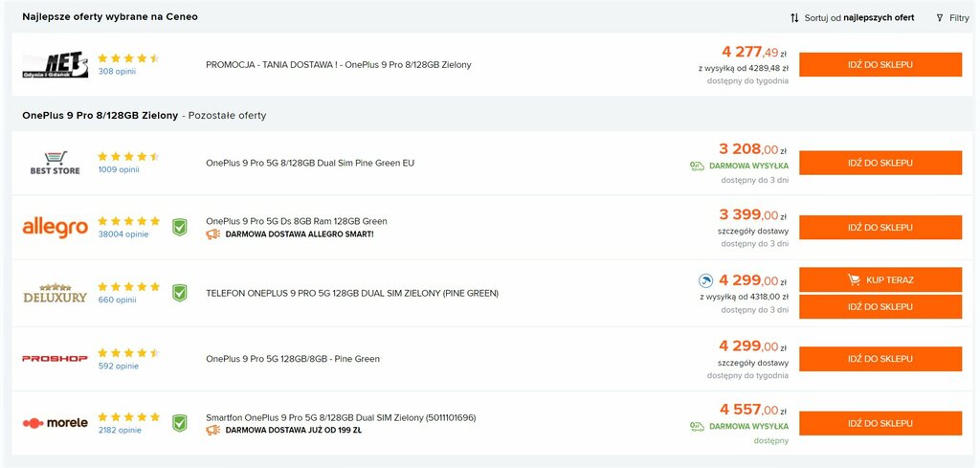Click star rating of Proshop
Image resolution: width=980 pixels, height=468 pixels.
[129, 353]
